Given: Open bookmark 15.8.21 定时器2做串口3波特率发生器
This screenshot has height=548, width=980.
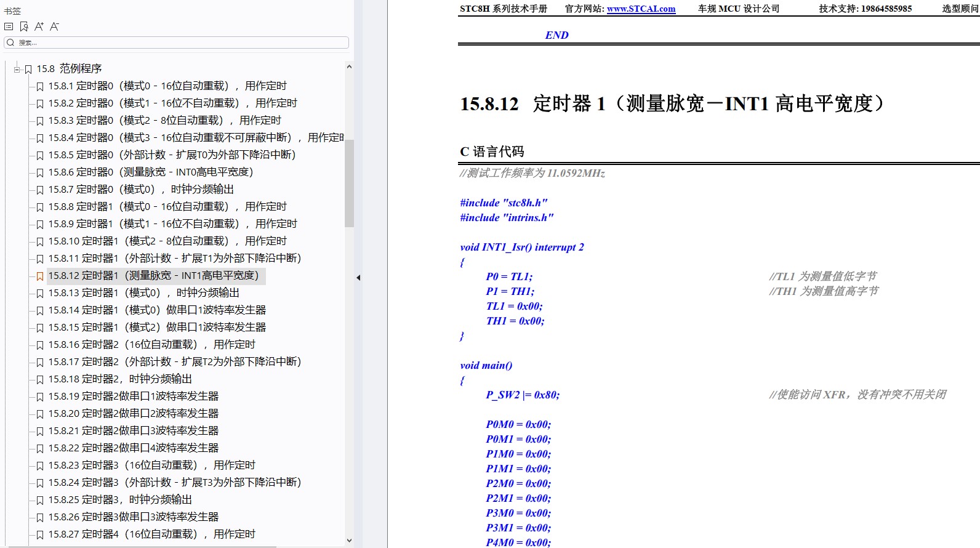Looking at the screenshot, I should (x=134, y=430).
